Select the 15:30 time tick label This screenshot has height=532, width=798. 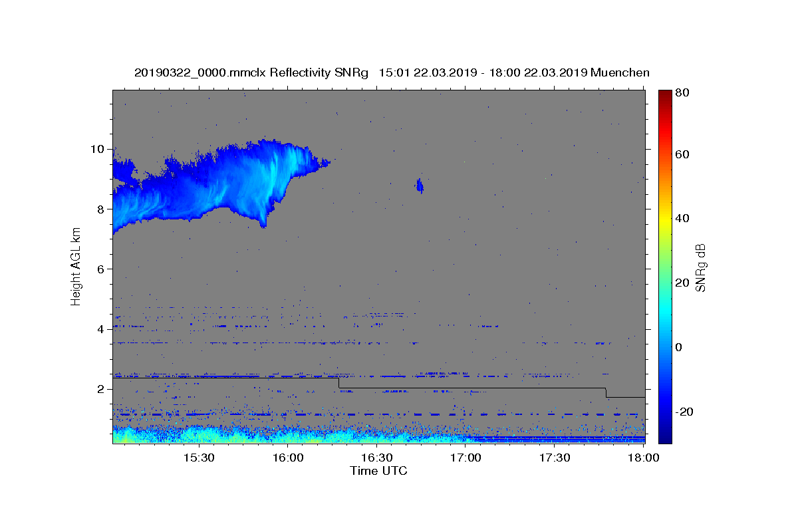coord(199,458)
